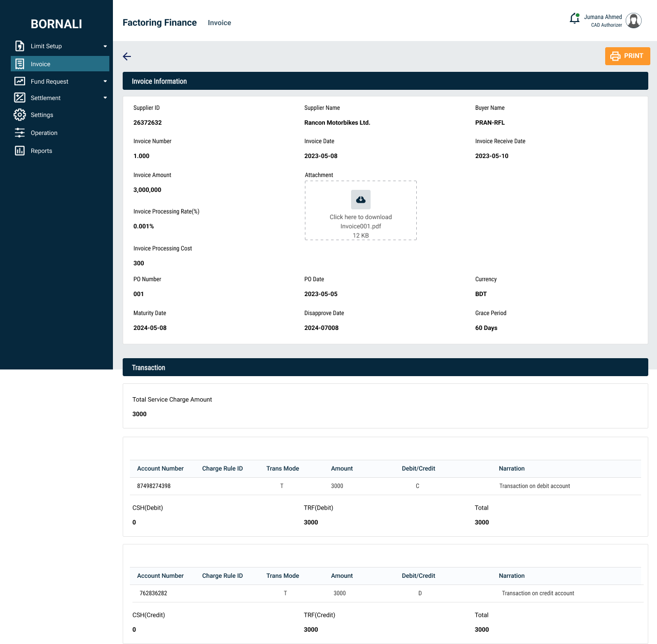Click the Settlement percent icon
Image resolution: width=657 pixels, height=644 pixels.
[20, 97]
